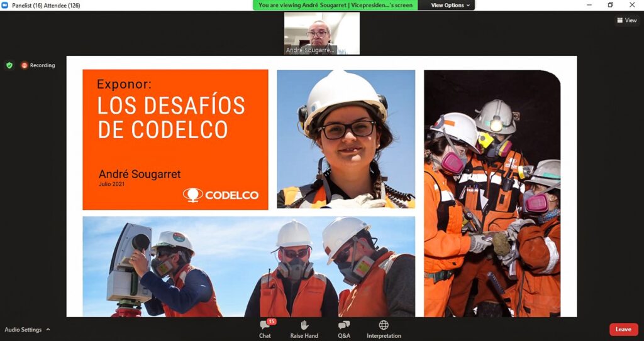Expand the View Options dropdown
The width and height of the screenshot is (644, 341).
pyautogui.click(x=450, y=5)
